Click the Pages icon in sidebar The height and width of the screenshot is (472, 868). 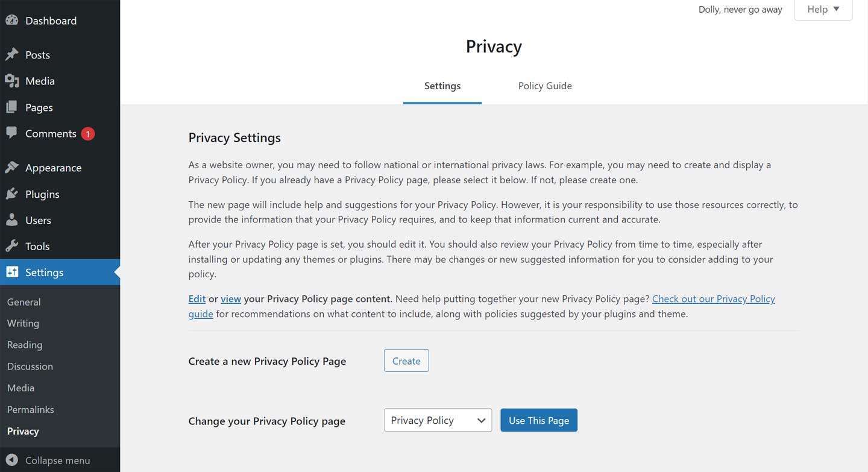[x=12, y=107]
